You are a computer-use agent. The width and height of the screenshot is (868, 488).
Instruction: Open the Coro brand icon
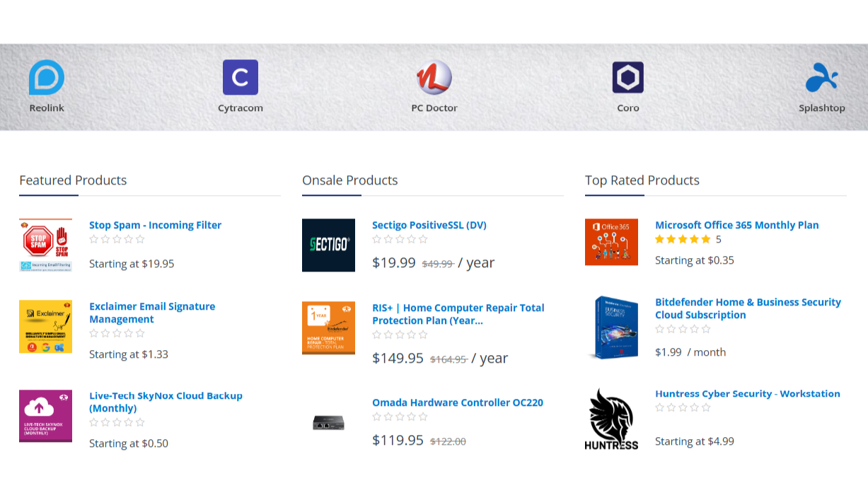[x=628, y=77]
